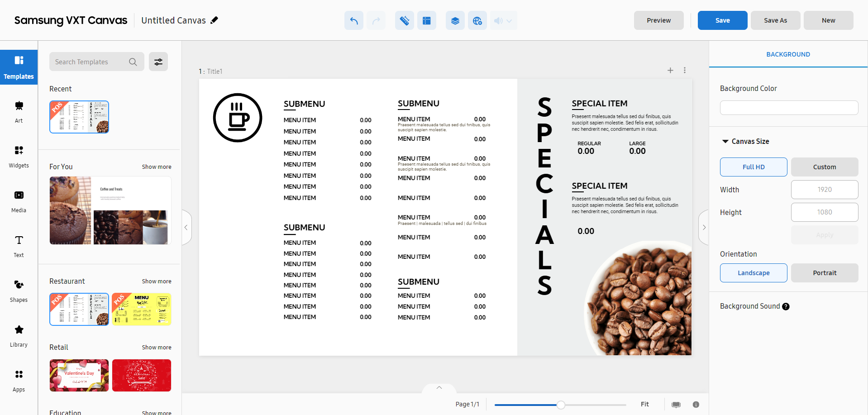Click the zoom slider handle

561,405
